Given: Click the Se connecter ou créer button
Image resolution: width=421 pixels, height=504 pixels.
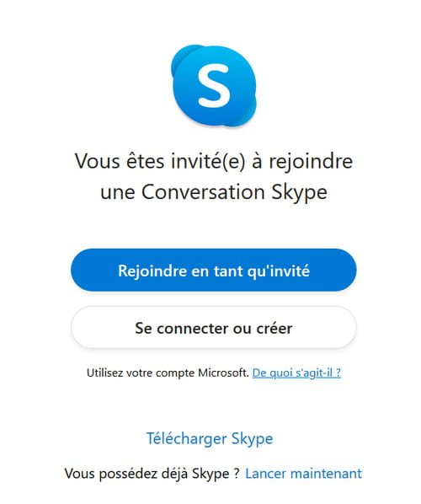Looking at the screenshot, I should click(x=214, y=328).
